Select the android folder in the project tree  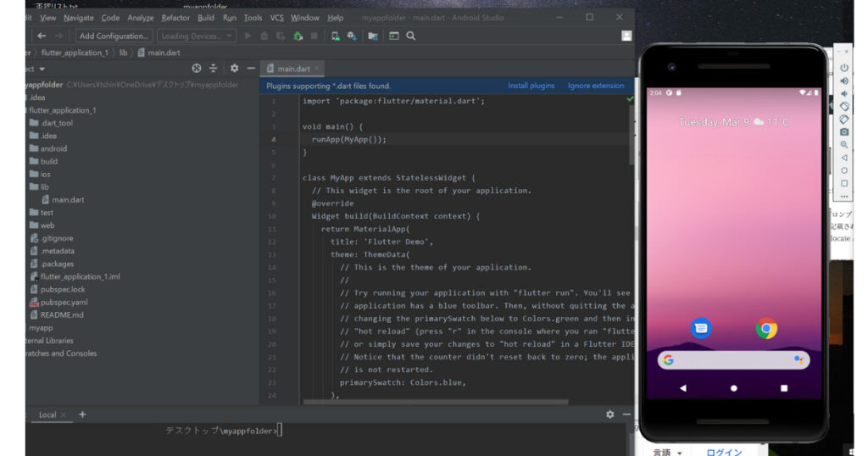pyautogui.click(x=48, y=148)
